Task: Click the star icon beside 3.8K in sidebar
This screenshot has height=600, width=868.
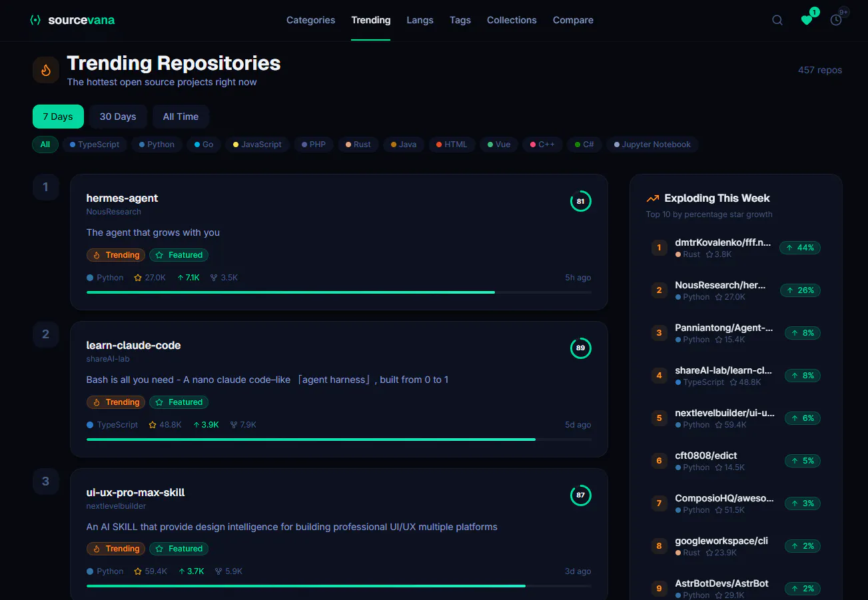Action: click(709, 254)
